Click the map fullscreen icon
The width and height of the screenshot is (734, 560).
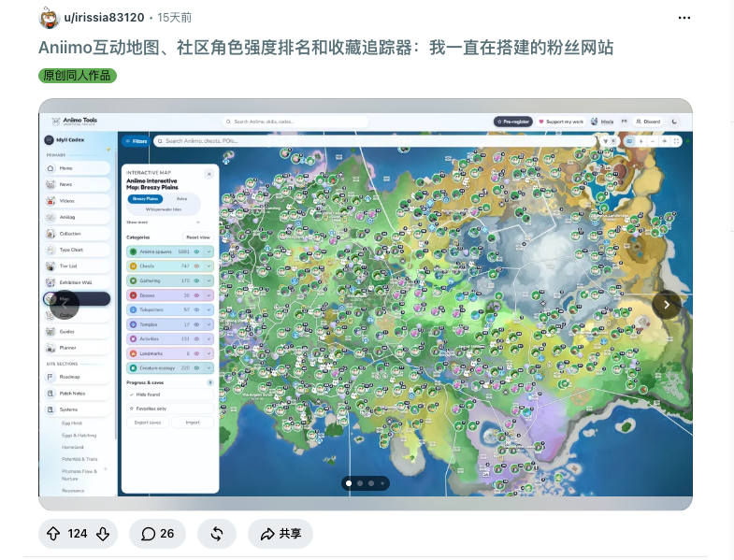pos(676,141)
